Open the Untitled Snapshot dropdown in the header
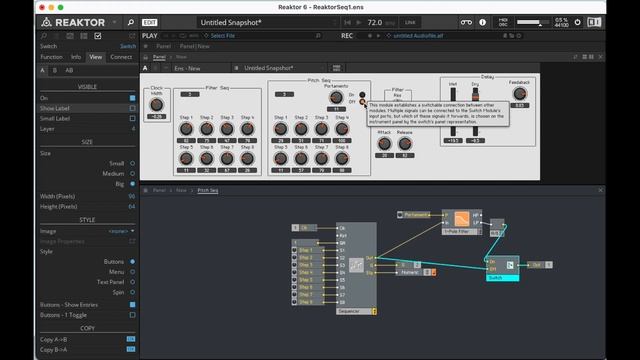The width and height of the screenshot is (640, 360). tap(268, 22)
